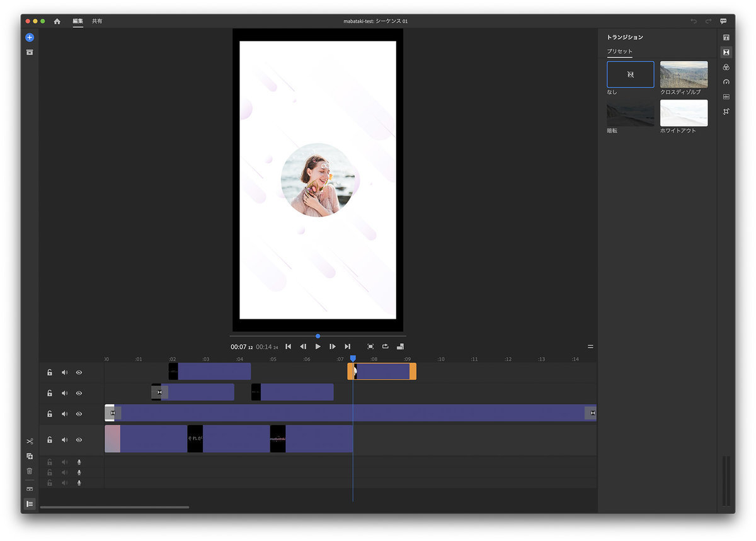Apply the 暗転 transition preset
Image resolution: width=756 pixels, height=541 pixels.
631,113
